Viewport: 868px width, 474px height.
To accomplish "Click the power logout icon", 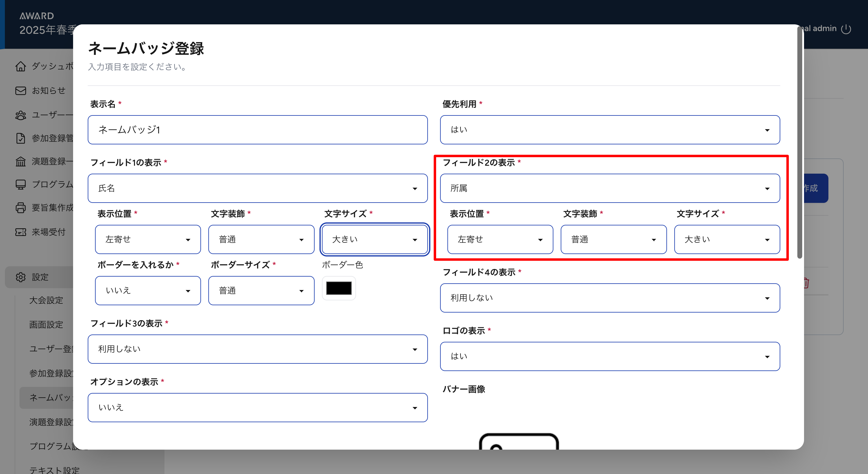I will pyautogui.click(x=846, y=29).
